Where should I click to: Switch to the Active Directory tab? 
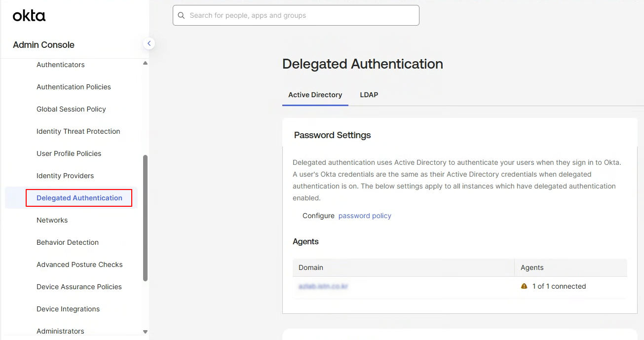315,95
